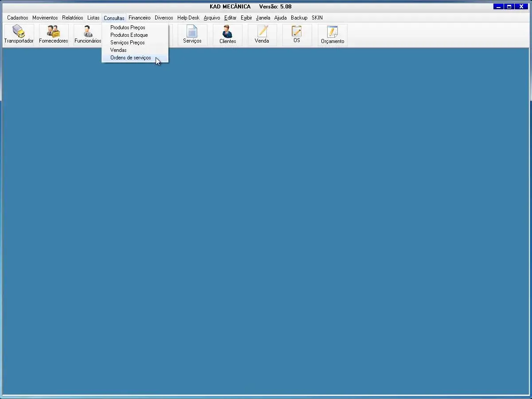Screen dimensions: 532x399
Task: Choose Produtos Estoque menu entry
Action: tap(129, 35)
